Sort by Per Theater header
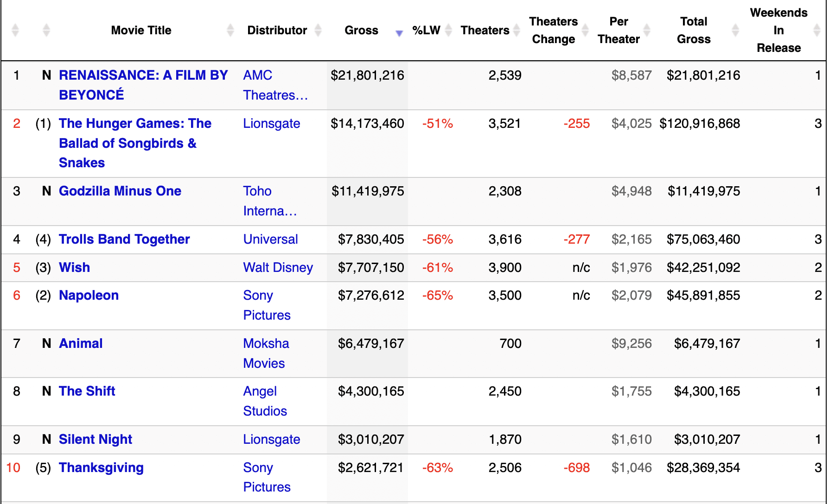Image resolution: width=829 pixels, height=504 pixels. point(619,31)
